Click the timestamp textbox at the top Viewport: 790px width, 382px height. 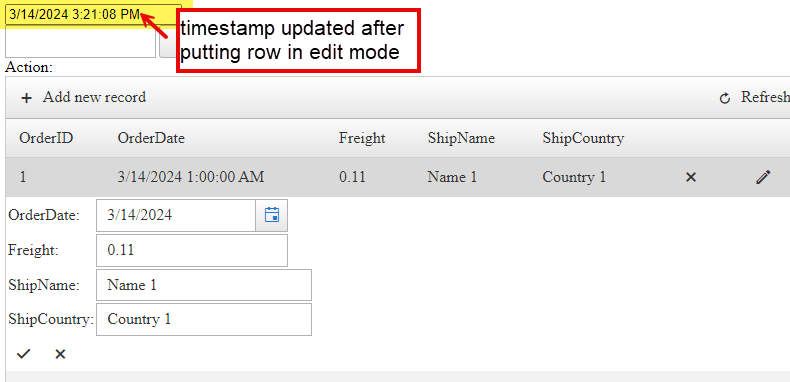(93, 15)
